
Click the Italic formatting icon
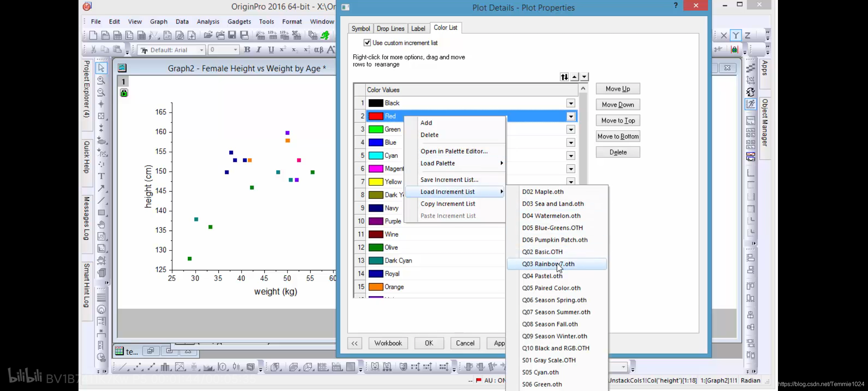[x=259, y=50]
